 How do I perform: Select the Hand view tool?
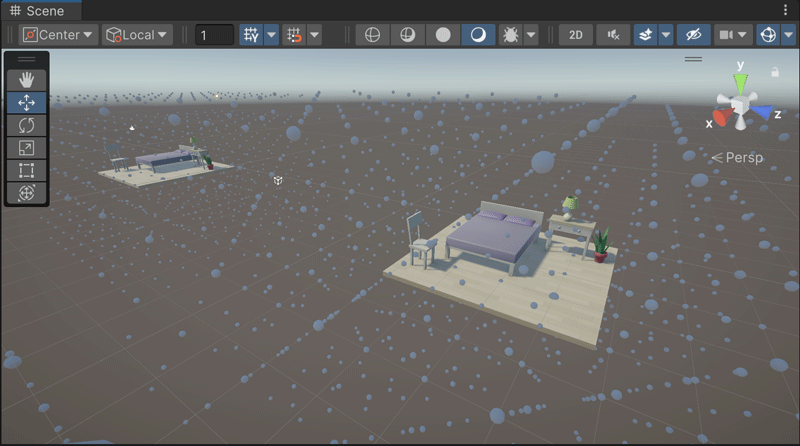coord(26,79)
